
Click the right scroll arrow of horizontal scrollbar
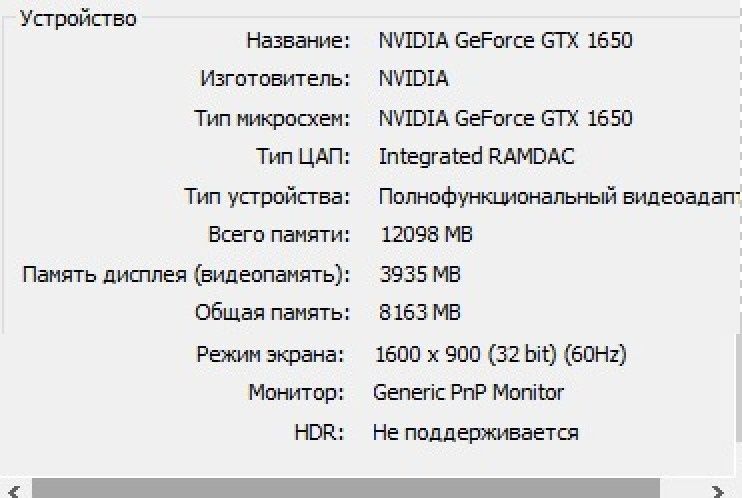716,489
